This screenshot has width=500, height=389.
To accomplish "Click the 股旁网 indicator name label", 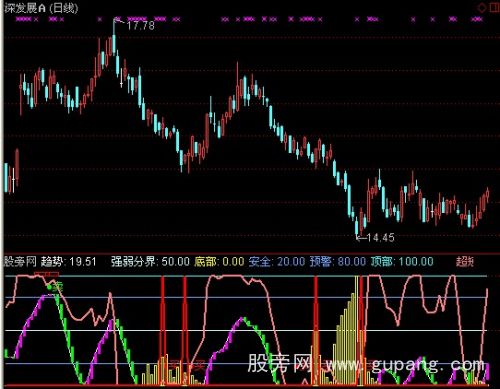I will (20, 262).
